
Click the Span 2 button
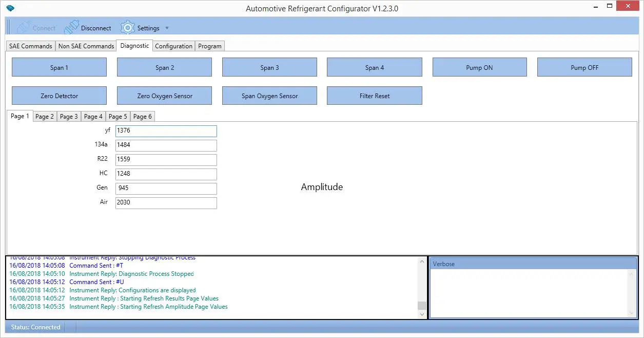click(165, 67)
